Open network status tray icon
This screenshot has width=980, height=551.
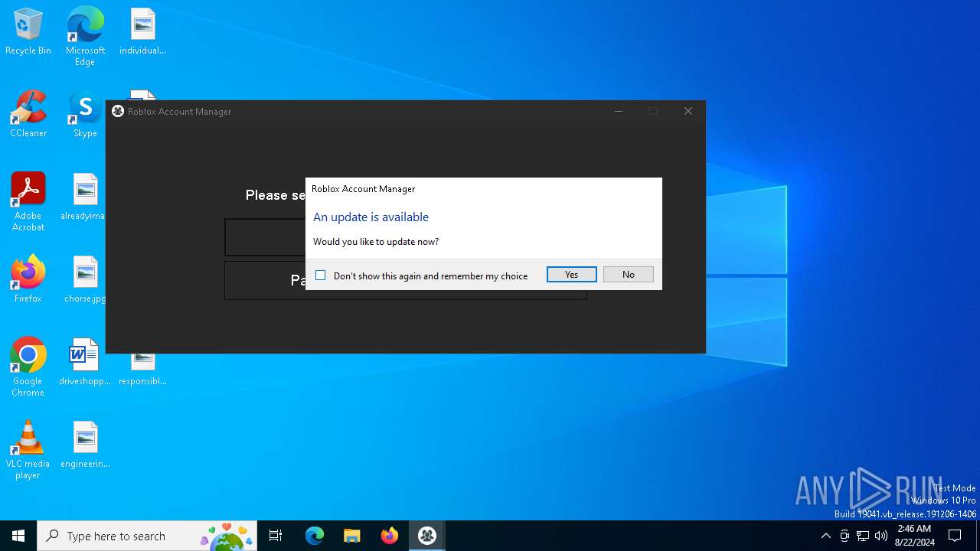pos(863,536)
